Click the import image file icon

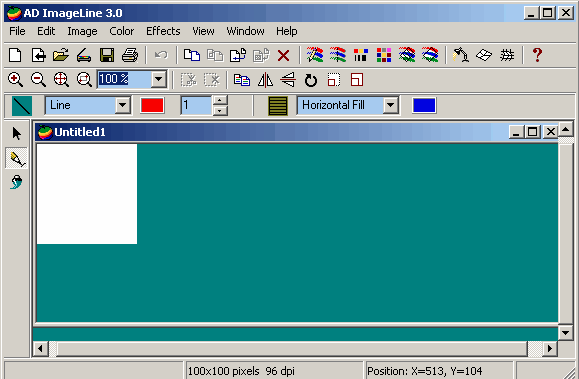tap(38, 55)
